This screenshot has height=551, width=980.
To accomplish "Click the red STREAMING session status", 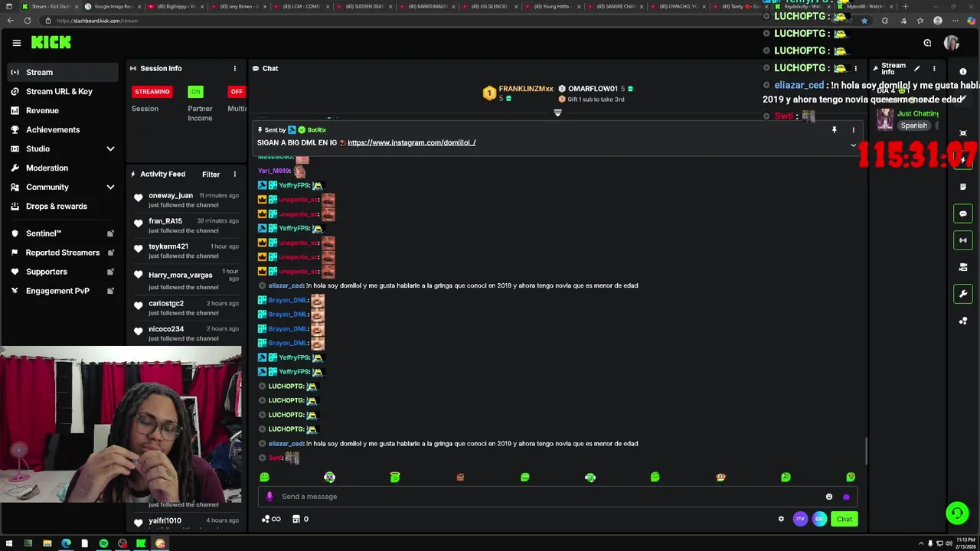I will click(152, 92).
